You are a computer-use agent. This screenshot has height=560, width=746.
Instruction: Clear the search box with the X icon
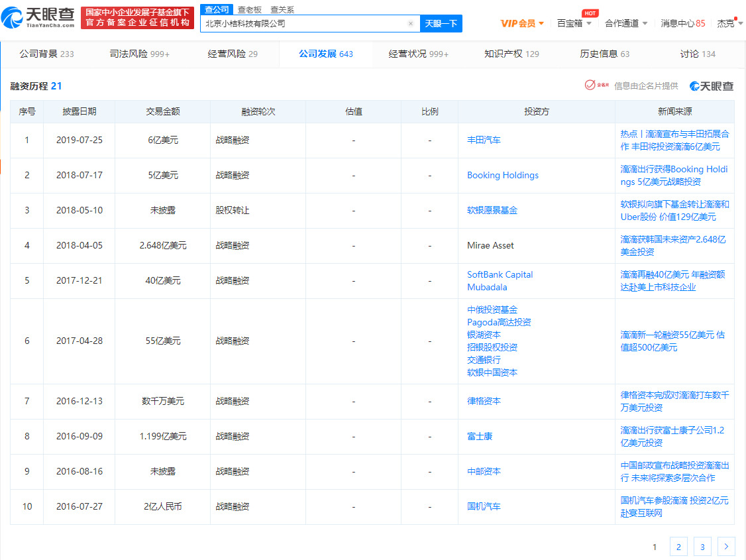[411, 23]
